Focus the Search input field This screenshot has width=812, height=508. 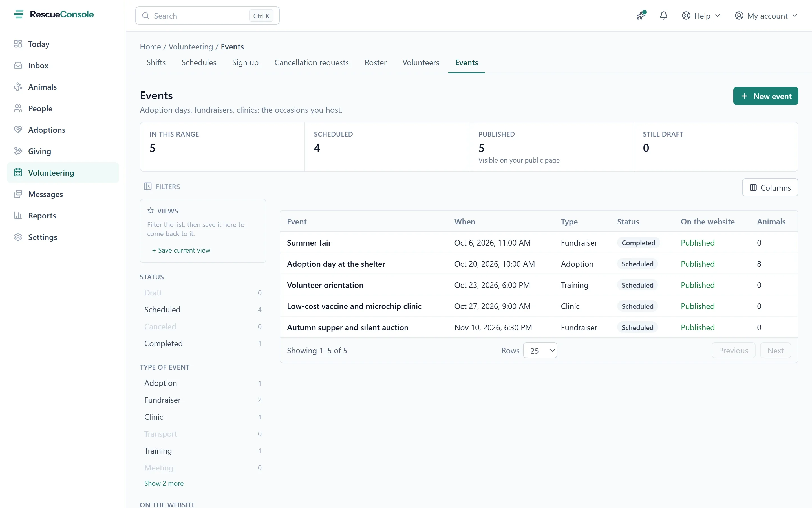(x=207, y=16)
